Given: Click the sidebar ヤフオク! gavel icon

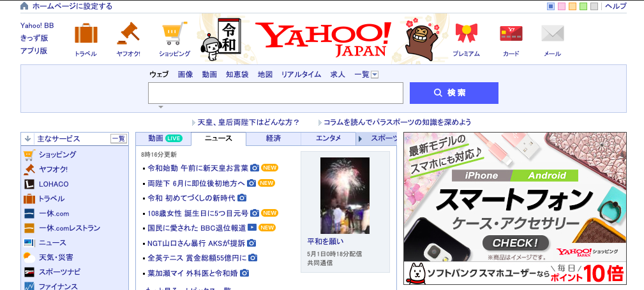Looking at the screenshot, I should (x=29, y=170).
